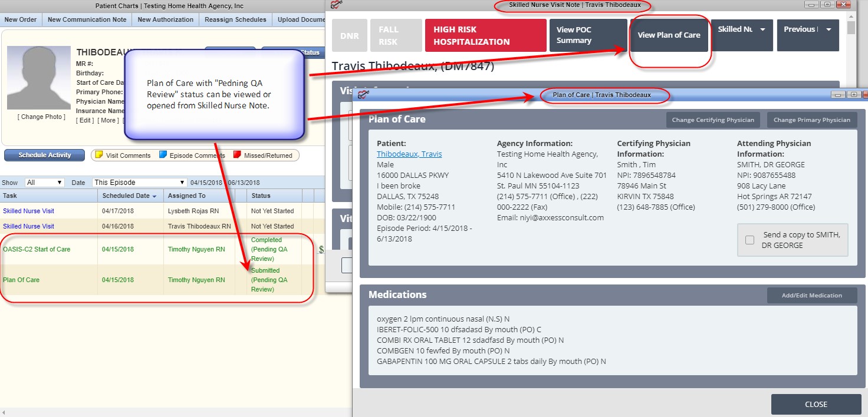Click Completed (Pending QA Review) status
This screenshot has width=868, height=417.
coord(269,249)
